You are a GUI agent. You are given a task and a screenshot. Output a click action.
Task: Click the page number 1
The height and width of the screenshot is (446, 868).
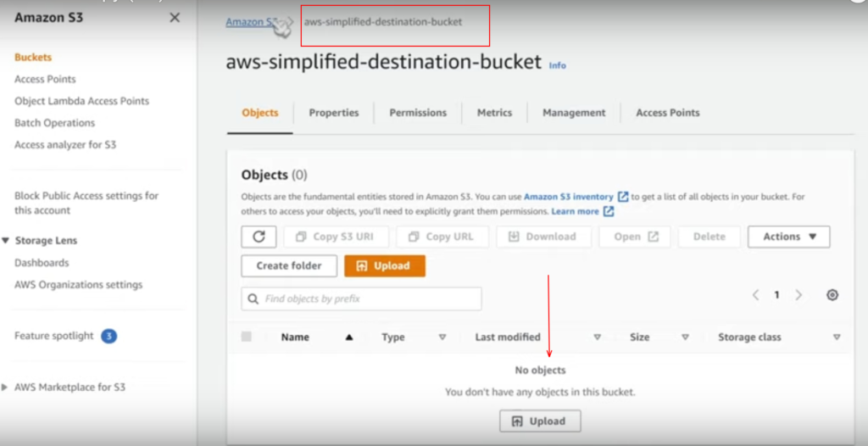tap(776, 295)
